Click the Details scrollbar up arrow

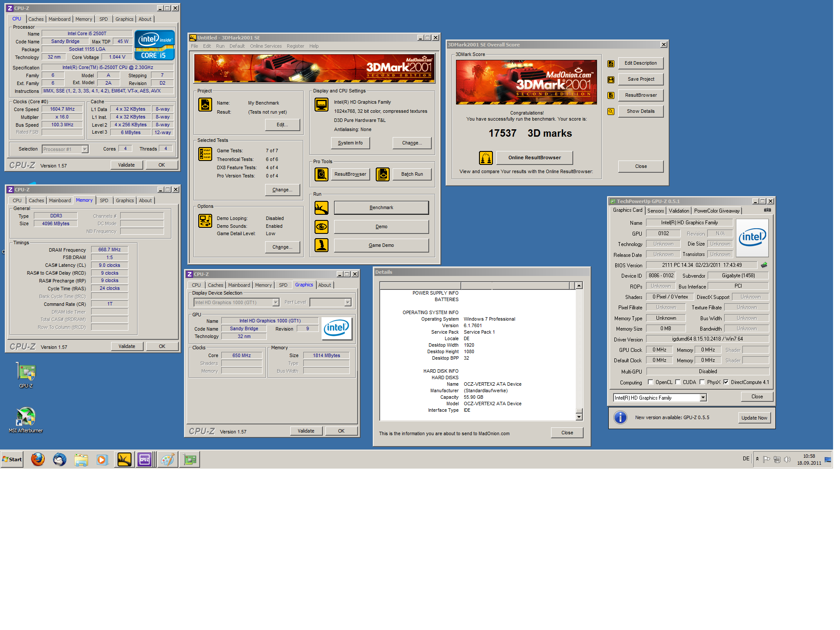[x=579, y=285]
